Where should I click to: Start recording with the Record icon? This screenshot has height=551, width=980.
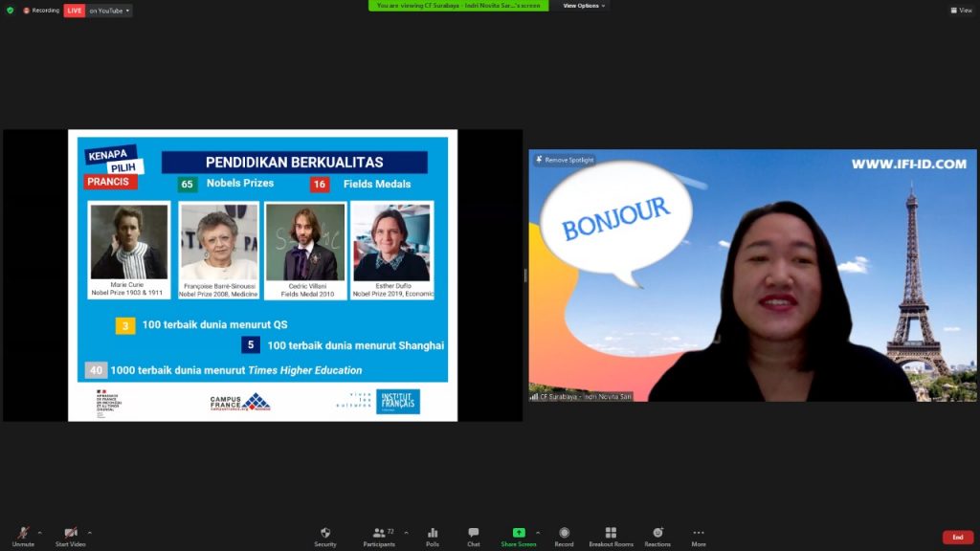(564, 534)
